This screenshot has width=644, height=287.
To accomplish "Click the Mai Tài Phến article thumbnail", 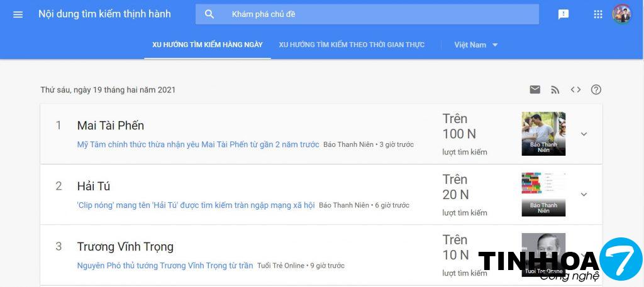I will point(543,134).
